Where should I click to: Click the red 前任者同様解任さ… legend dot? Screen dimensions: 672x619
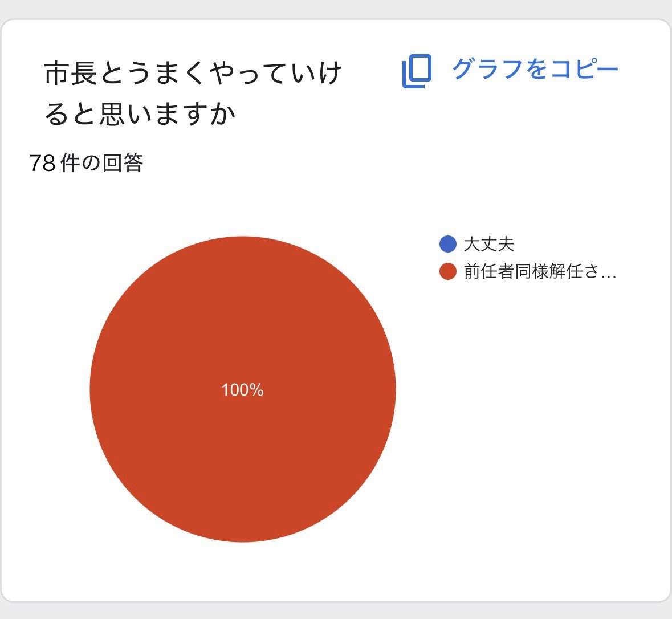[x=448, y=271]
